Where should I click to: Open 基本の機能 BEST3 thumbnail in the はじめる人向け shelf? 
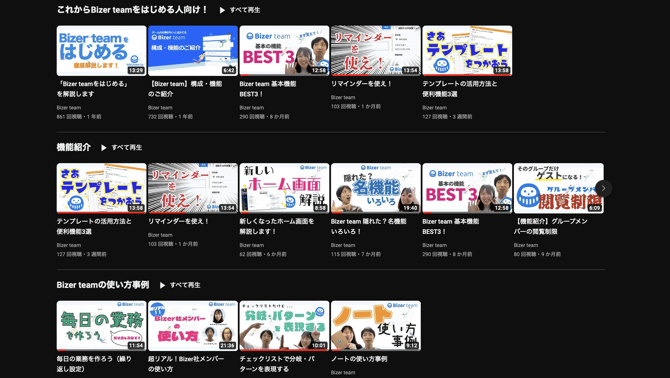tap(284, 51)
